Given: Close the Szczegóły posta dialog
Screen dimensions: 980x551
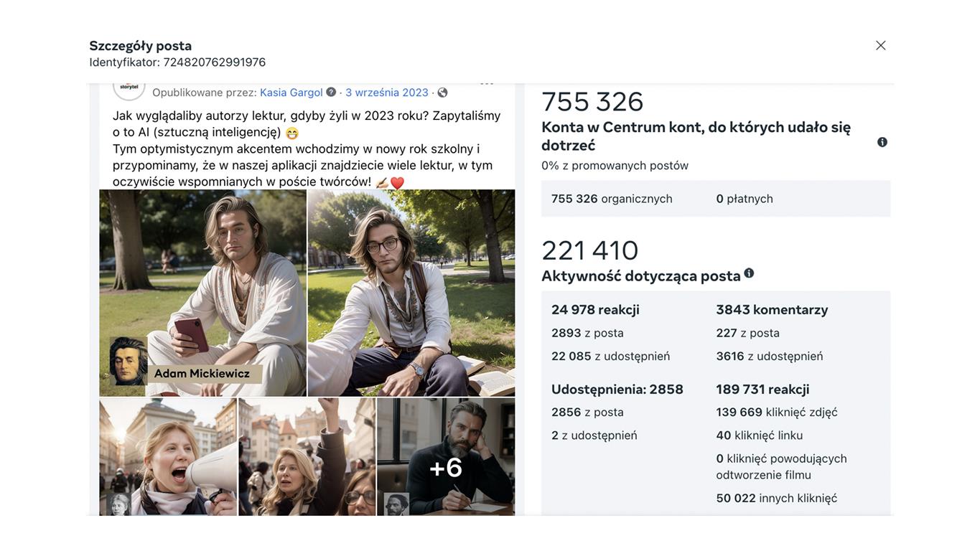Looking at the screenshot, I should [x=880, y=45].
